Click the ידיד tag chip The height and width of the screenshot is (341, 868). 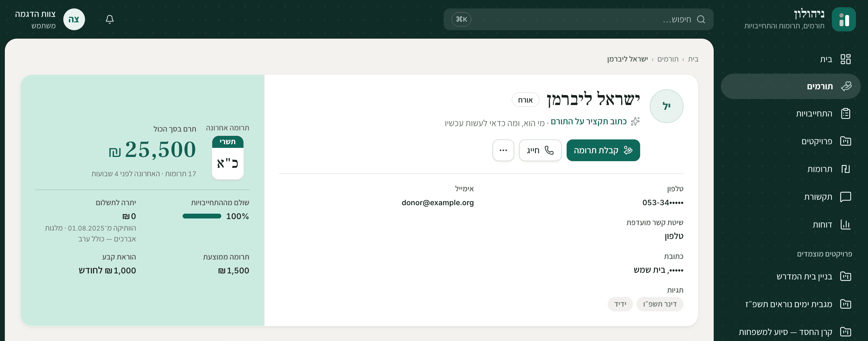click(620, 304)
